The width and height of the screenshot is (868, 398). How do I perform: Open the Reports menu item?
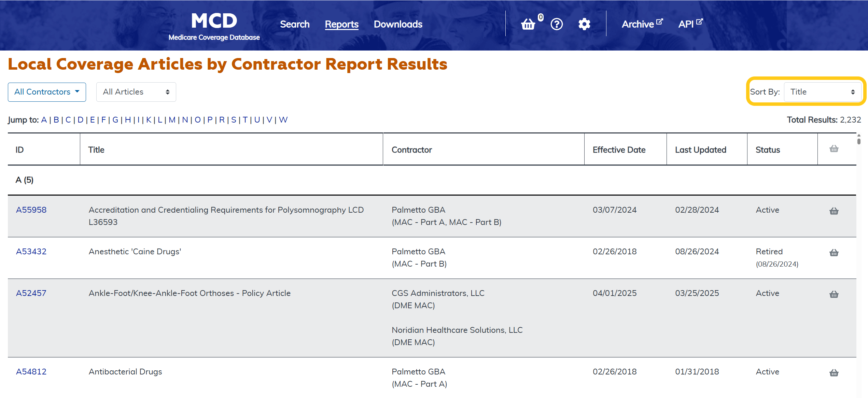coord(341,24)
